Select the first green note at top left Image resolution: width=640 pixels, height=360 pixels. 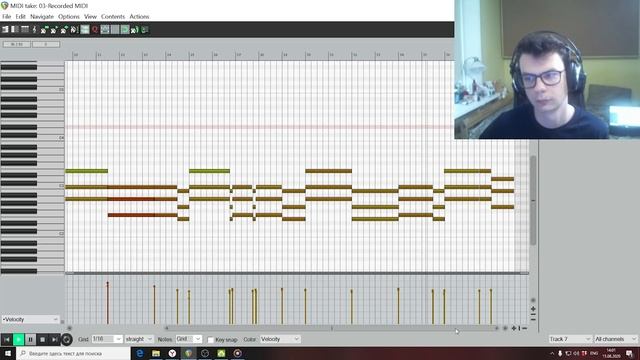[x=87, y=171]
